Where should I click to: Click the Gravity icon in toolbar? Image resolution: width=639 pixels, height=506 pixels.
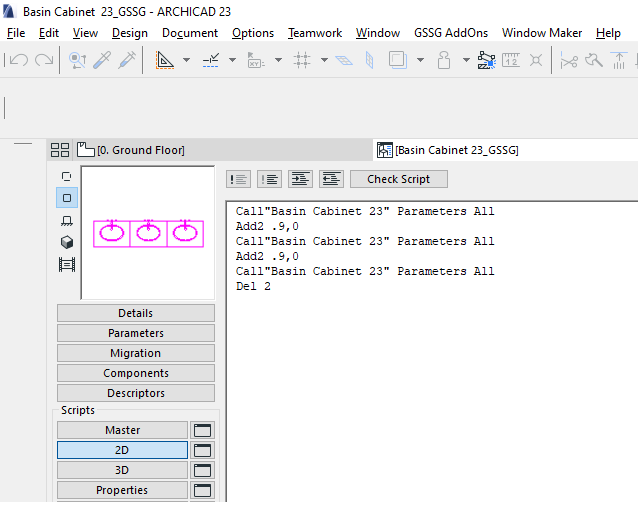370,60
